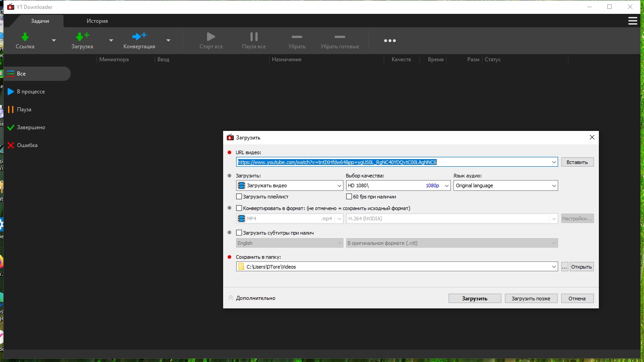Show tasks with Ошибка status

click(x=27, y=145)
